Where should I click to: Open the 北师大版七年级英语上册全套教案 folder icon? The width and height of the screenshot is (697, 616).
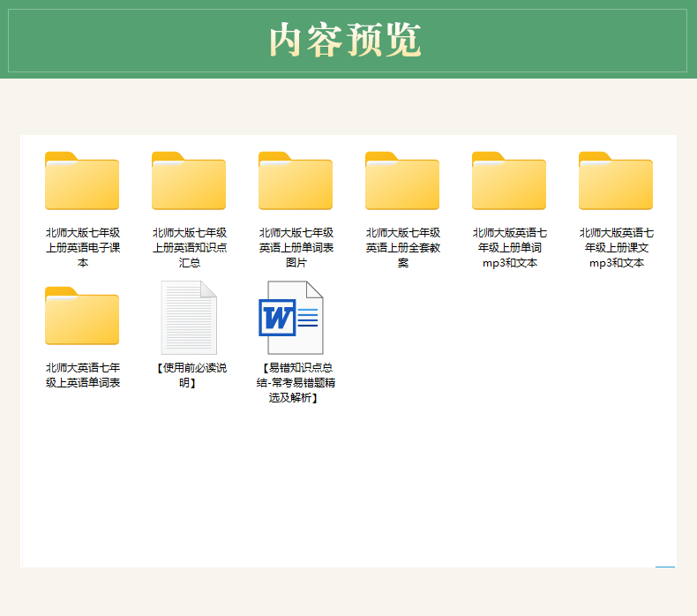[x=402, y=181]
